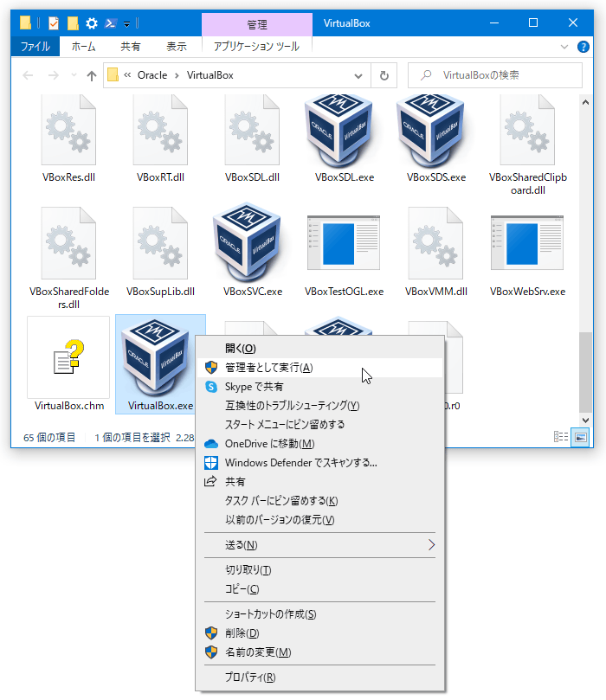The height and width of the screenshot is (700, 606).
Task: Choose ショートカットの作成(S)
Action: pyautogui.click(x=319, y=614)
